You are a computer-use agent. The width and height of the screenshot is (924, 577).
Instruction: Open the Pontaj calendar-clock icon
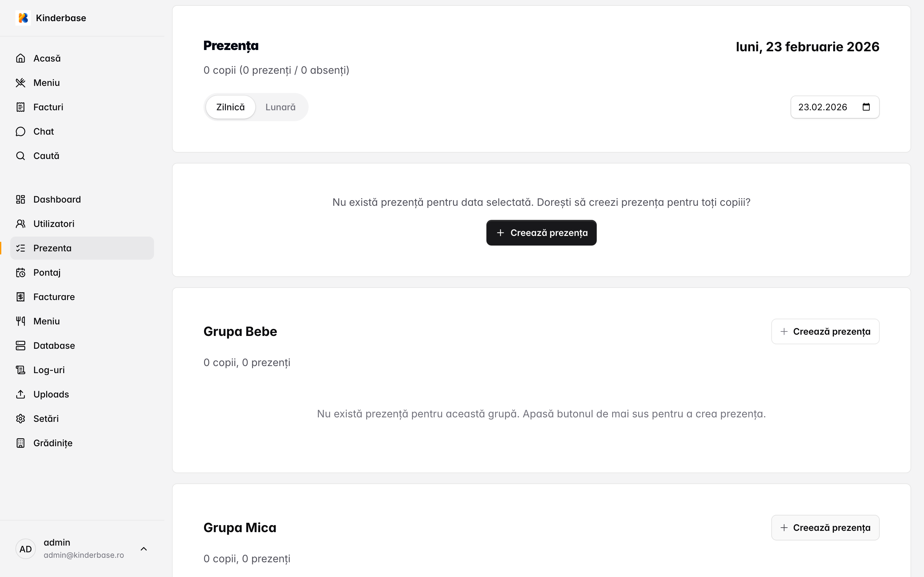point(21,272)
